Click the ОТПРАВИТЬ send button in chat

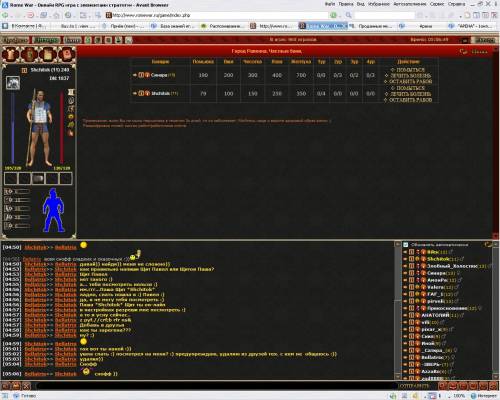[x=413, y=386]
